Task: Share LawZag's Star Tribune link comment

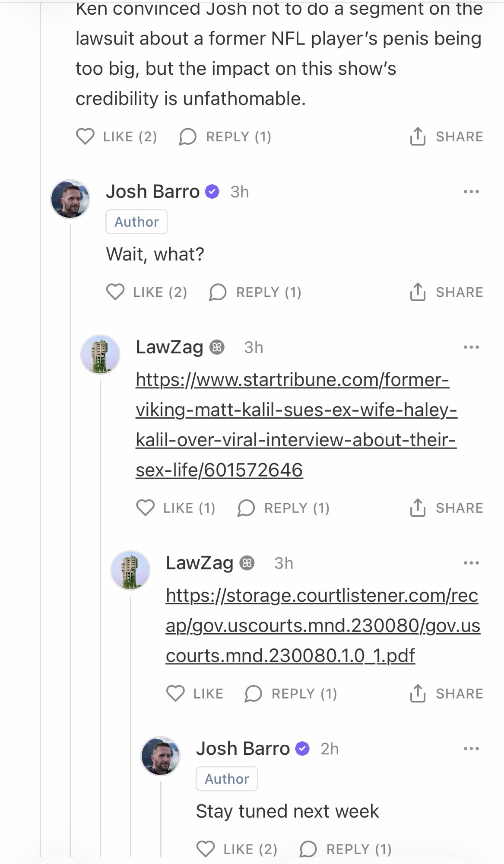Action: click(446, 508)
